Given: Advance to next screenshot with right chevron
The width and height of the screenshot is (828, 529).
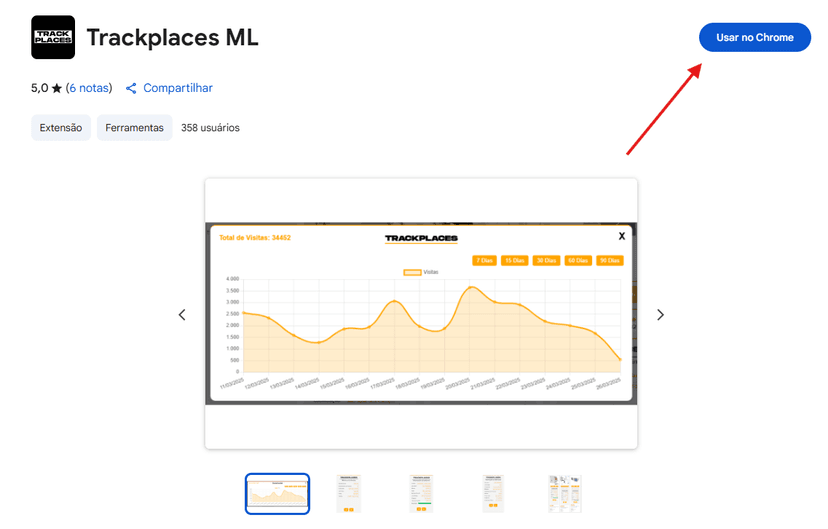Looking at the screenshot, I should [x=660, y=315].
